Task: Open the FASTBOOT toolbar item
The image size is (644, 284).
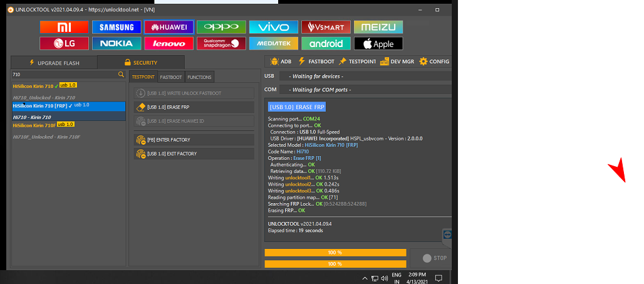Action: pos(316,61)
